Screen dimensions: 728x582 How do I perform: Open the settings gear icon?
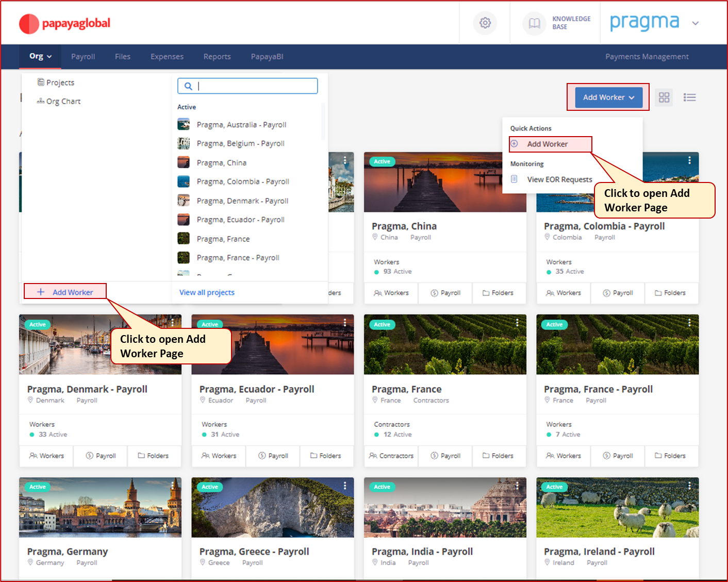click(x=485, y=23)
